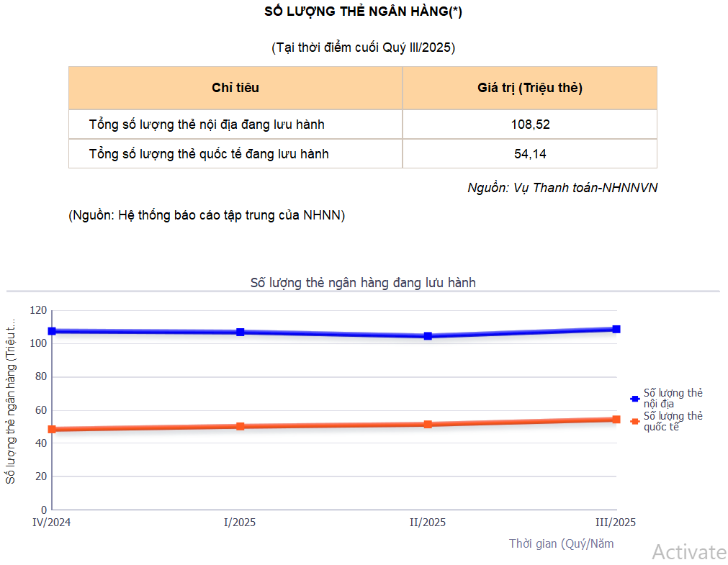Select the cell with value 54,14

[x=530, y=153]
